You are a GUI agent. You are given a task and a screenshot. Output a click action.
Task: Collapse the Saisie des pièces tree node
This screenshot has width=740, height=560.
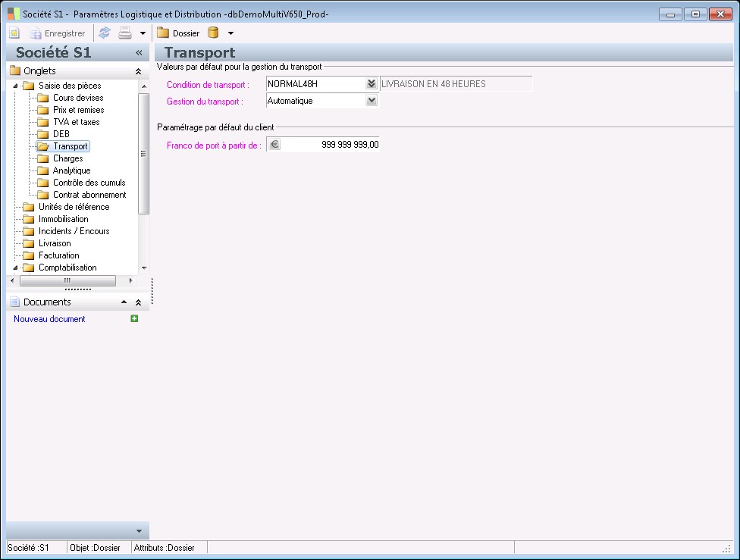point(15,86)
